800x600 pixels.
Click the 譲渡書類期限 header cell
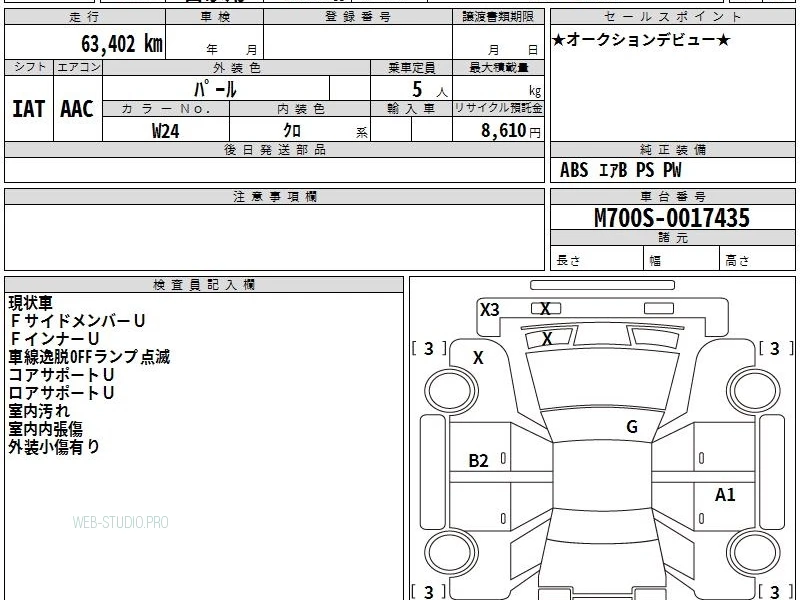(498, 17)
